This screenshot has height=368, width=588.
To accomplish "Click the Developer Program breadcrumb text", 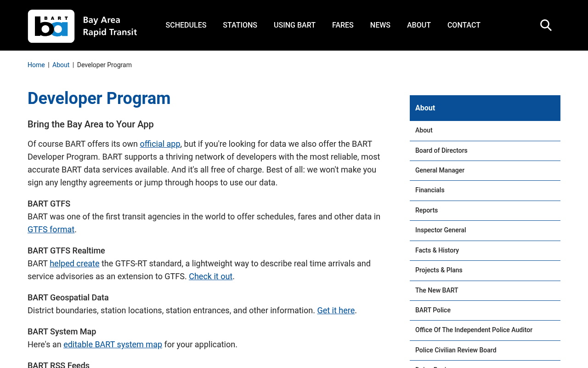I will click(x=104, y=65).
